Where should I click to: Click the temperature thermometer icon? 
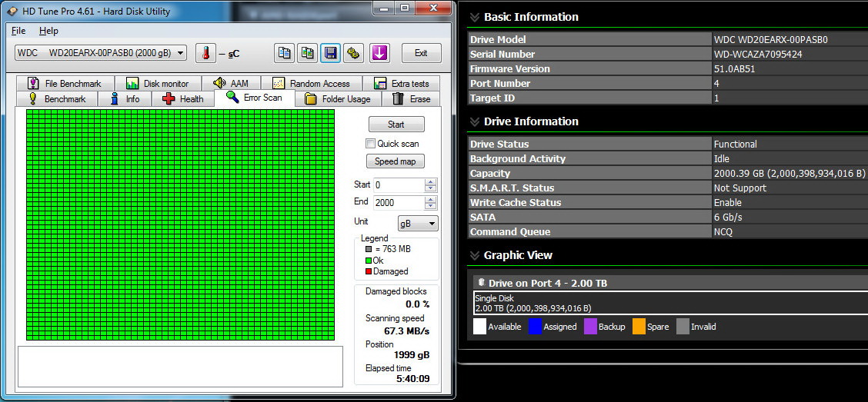206,53
